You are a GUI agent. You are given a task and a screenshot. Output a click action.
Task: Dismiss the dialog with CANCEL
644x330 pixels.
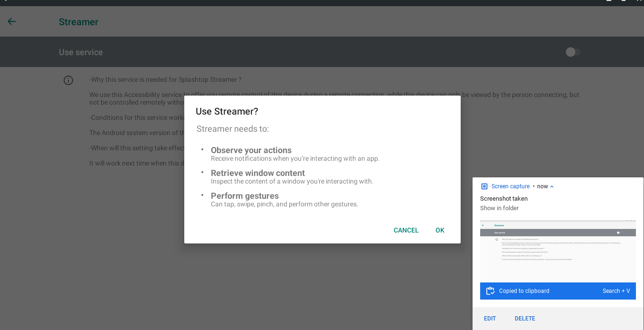pos(406,230)
